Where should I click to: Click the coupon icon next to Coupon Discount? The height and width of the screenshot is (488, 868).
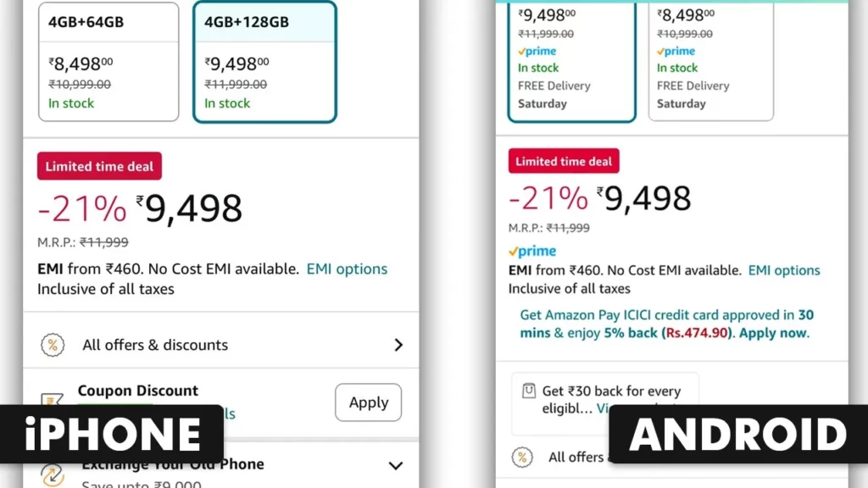51,398
